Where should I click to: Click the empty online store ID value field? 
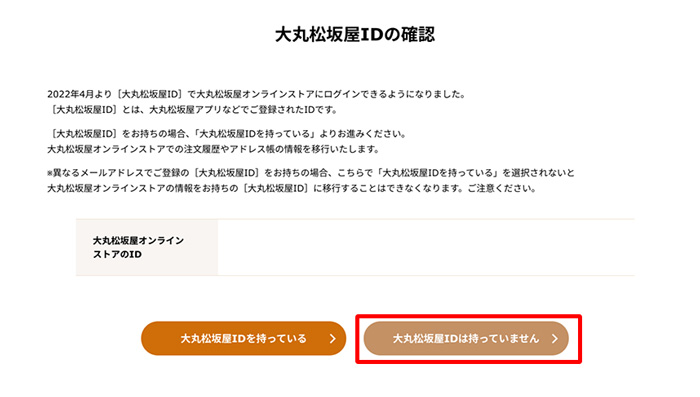426,247
